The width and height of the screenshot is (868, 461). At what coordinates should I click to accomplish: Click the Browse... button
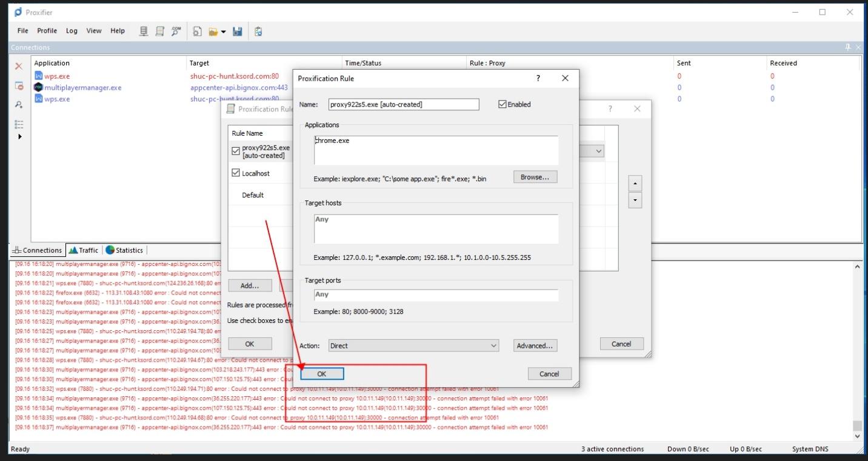(x=535, y=177)
